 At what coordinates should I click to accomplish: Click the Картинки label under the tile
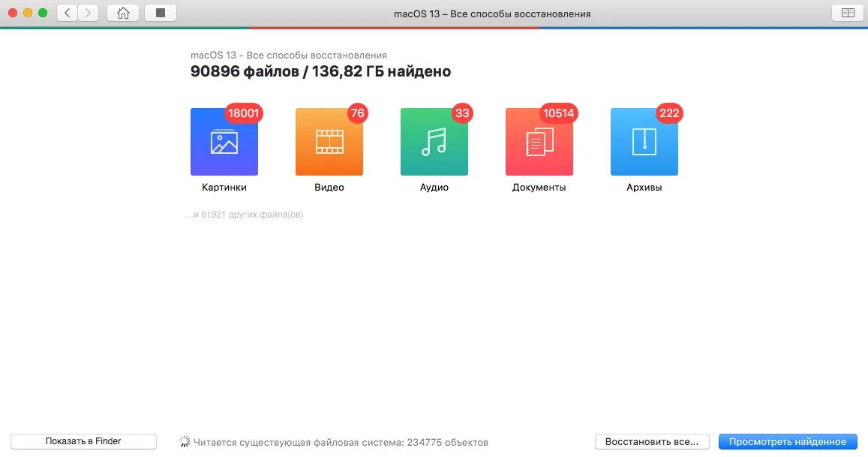224,188
